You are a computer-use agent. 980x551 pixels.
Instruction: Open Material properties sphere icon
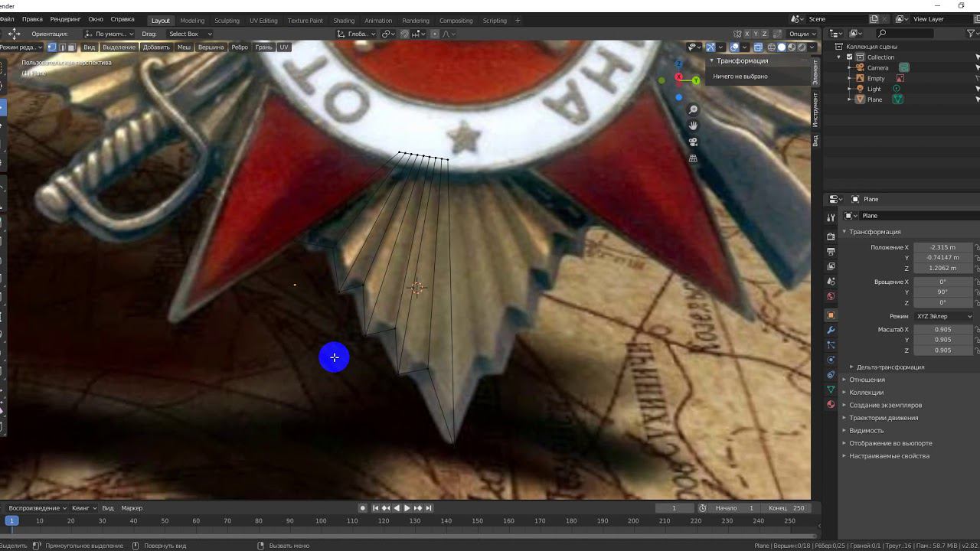click(x=831, y=404)
